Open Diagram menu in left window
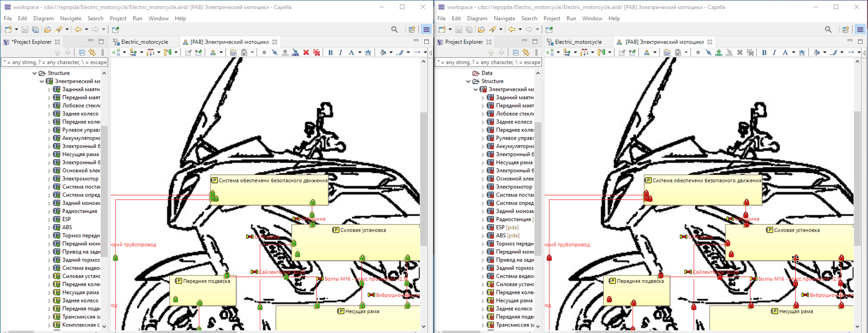868x333 pixels. click(43, 18)
